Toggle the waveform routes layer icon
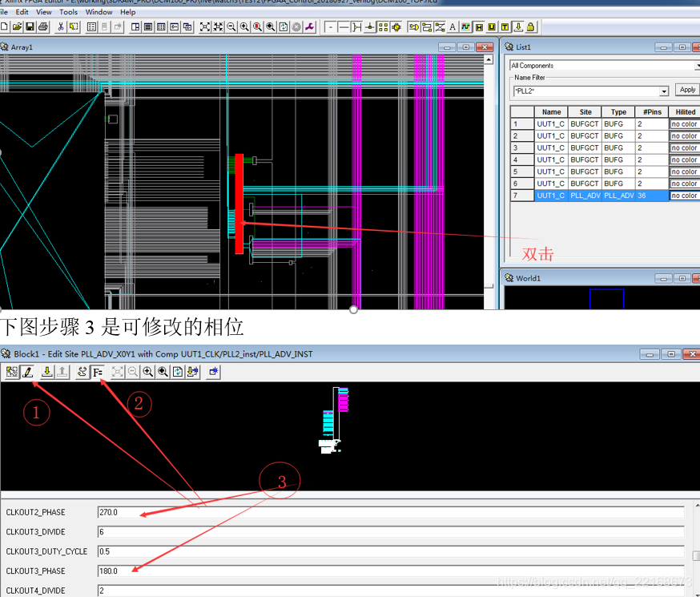The height and width of the screenshot is (597, 700). pos(465,26)
